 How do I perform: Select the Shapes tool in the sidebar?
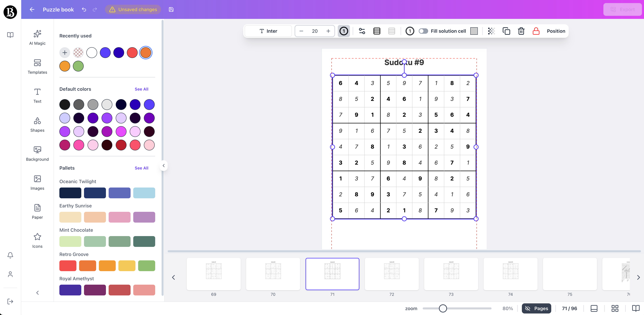37,124
